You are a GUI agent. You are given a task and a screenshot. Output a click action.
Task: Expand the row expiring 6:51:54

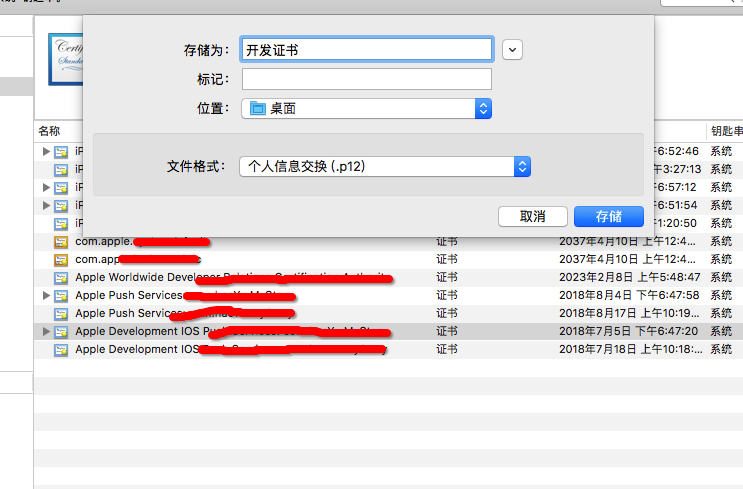click(x=46, y=205)
